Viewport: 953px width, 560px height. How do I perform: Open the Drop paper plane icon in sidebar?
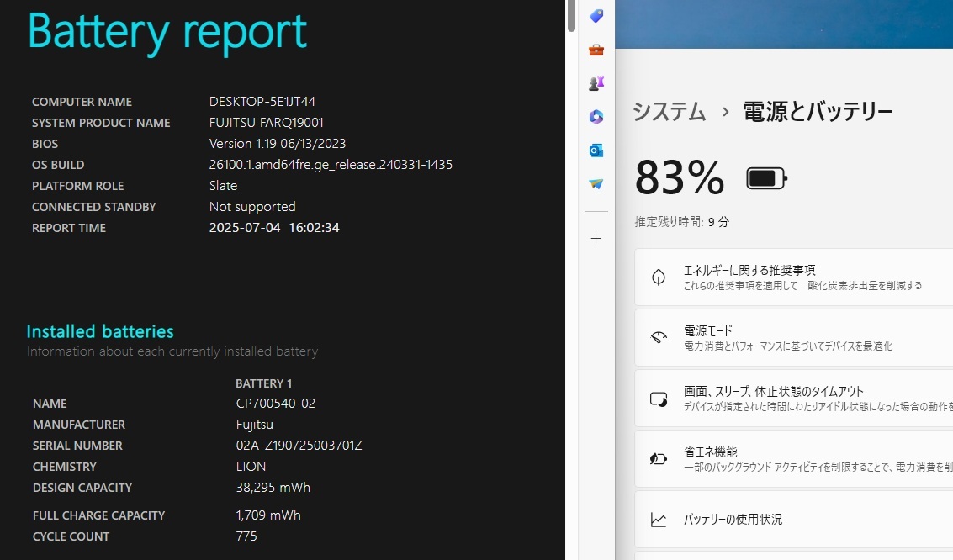pos(596,183)
